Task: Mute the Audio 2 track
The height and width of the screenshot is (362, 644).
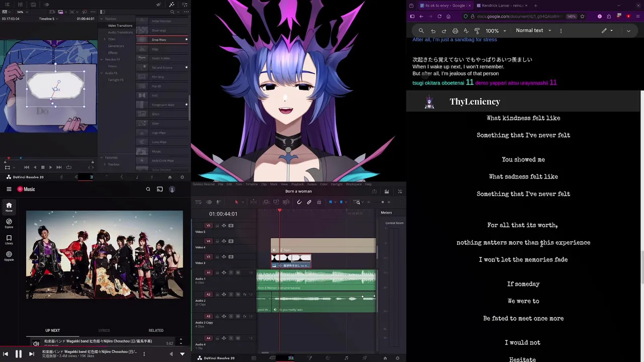Action: pyautogui.click(x=238, y=294)
